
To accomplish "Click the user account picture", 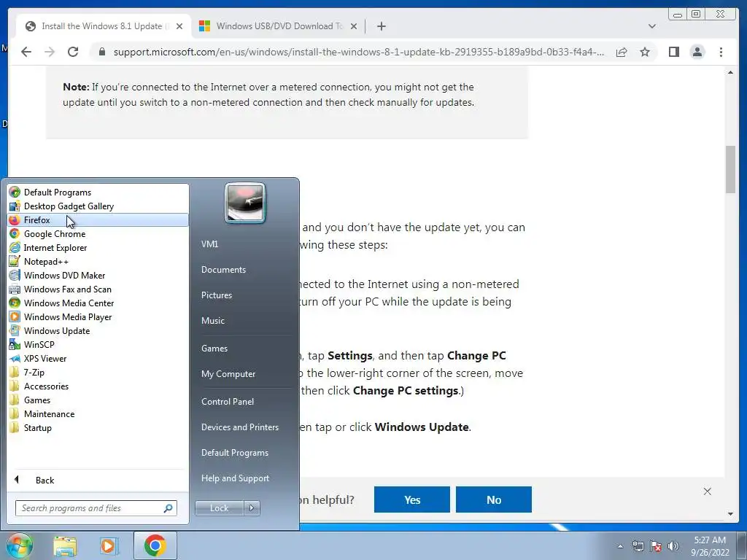I will 245,203.
